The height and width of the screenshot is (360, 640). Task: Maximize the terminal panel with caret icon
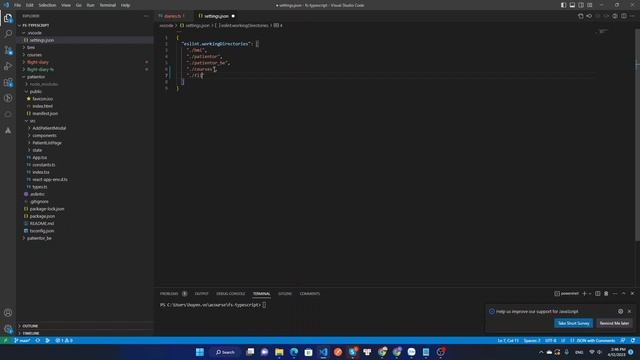tap(623, 293)
